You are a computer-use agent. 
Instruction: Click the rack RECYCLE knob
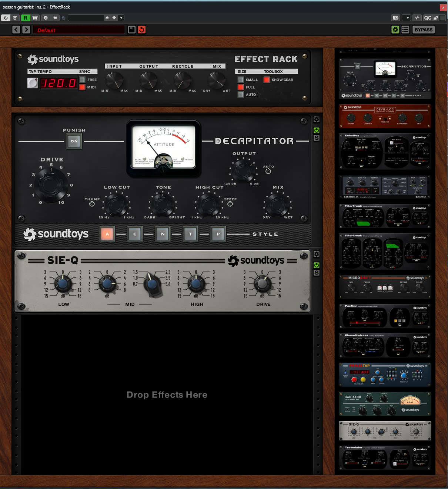(x=183, y=80)
